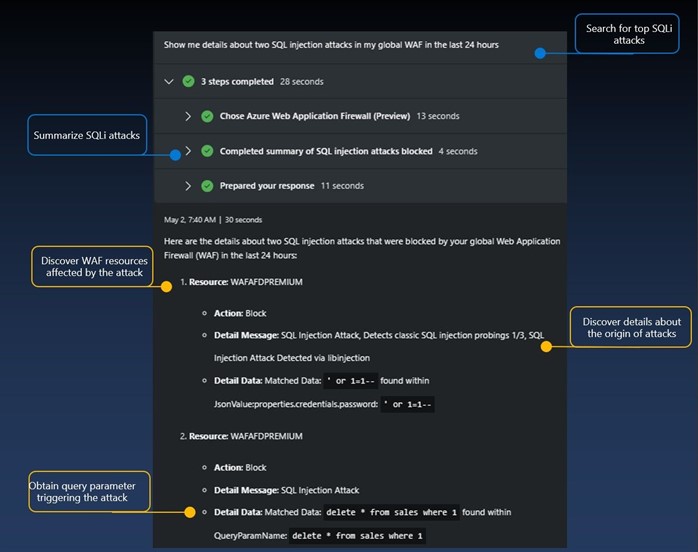Click the 'QueryParamName:' label
The image size is (698, 552).
click(250, 536)
